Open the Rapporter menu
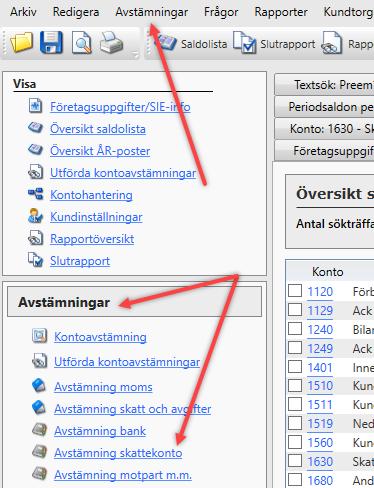 tap(281, 12)
